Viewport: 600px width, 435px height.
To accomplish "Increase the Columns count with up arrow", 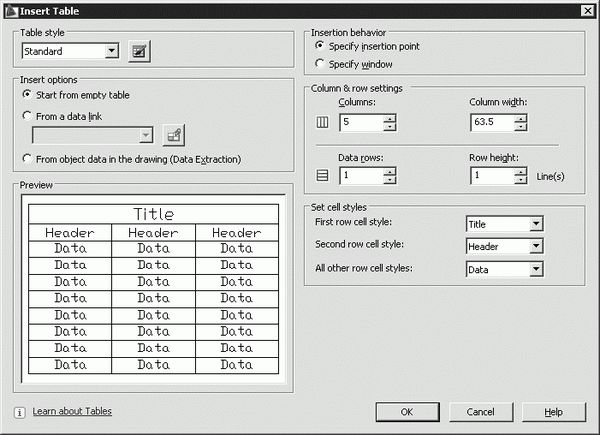I will point(390,118).
